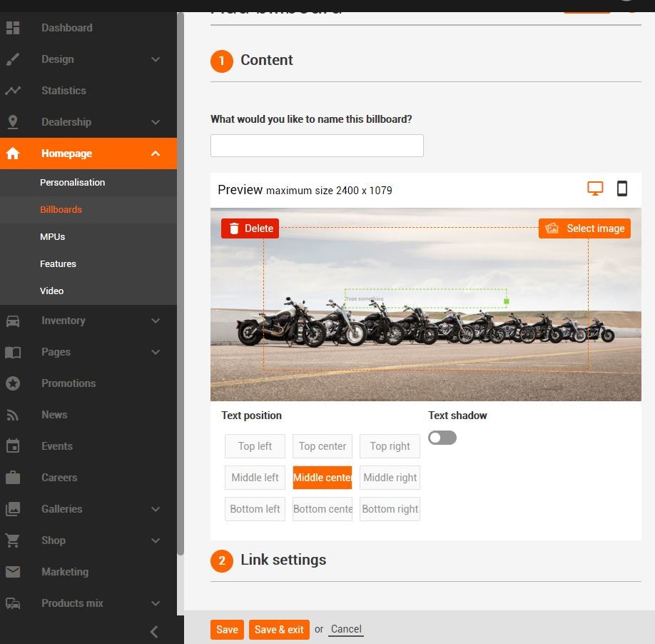
Task: Switch to mobile preview phone icon
Action: coord(622,188)
